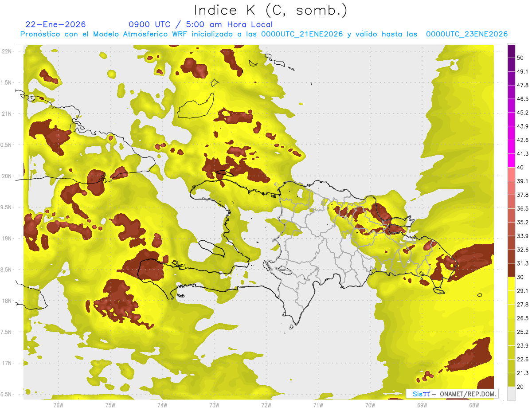The height and width of the screenshot is (411, 532).
Task: Select the '22-Ene-2026' date text
Action: point(56,24)
